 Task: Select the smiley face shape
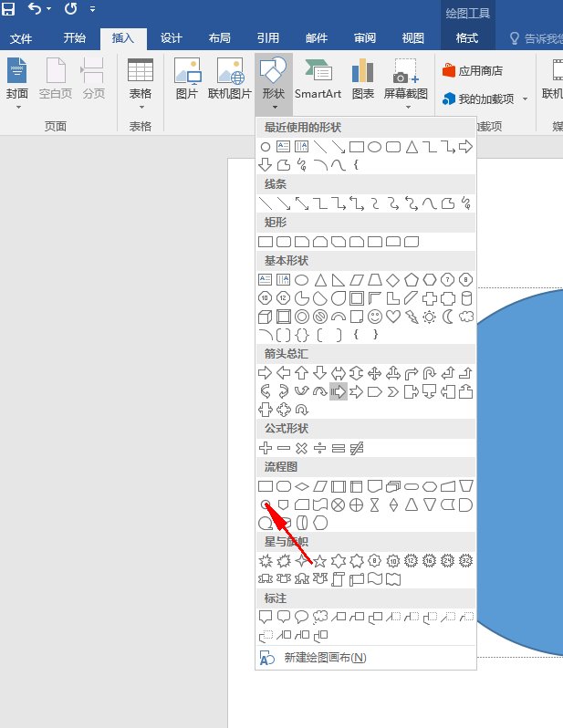tap(375, 317)
